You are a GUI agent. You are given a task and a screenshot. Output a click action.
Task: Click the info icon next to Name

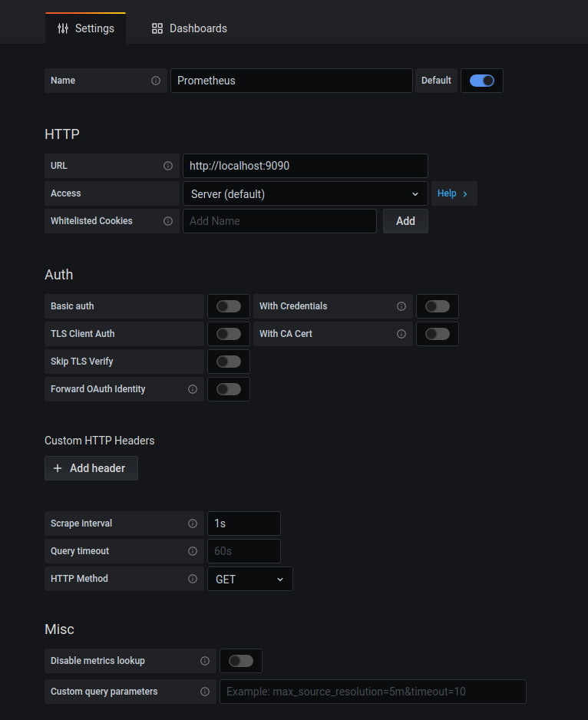pos(156,81)
